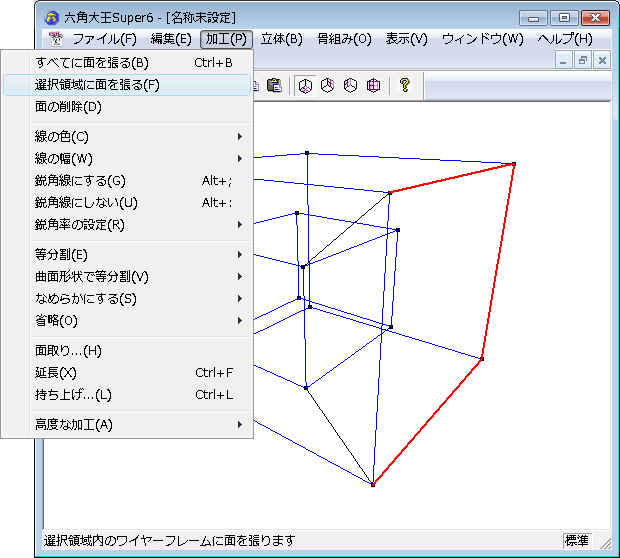Expand the 省略(O) submenu
This screenshot has width=620, height=558.
127,321
